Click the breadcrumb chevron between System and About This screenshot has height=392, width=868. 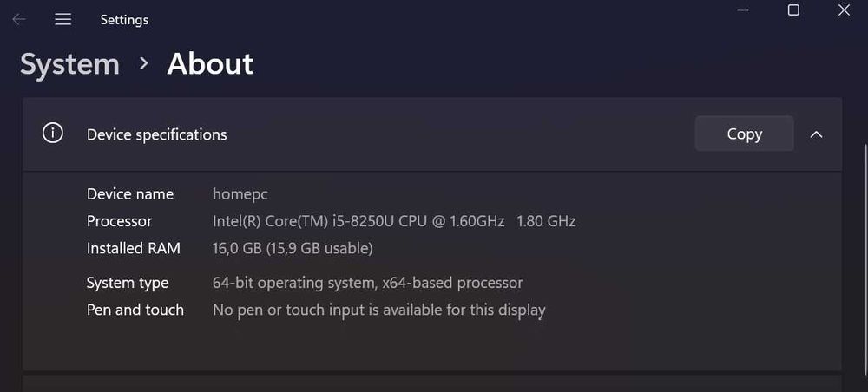(144, 63)
